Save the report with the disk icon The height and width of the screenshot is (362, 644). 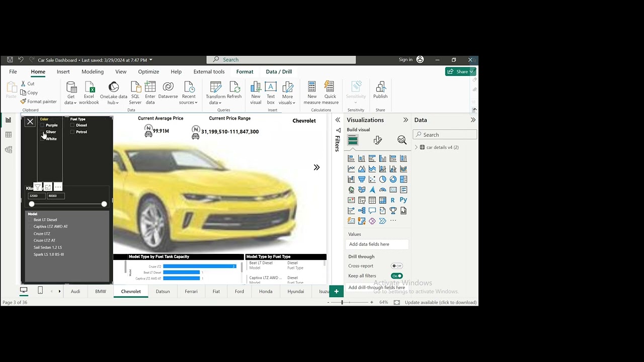(10, 60)
